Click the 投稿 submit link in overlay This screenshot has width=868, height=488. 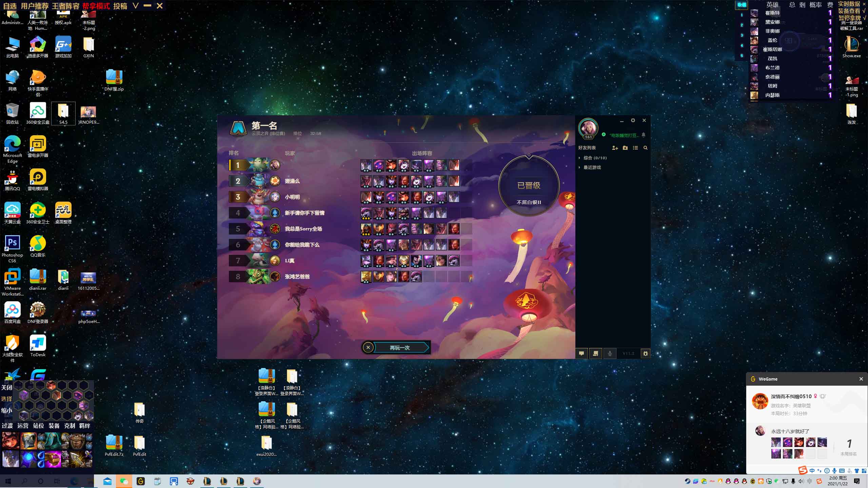(120, 6)
